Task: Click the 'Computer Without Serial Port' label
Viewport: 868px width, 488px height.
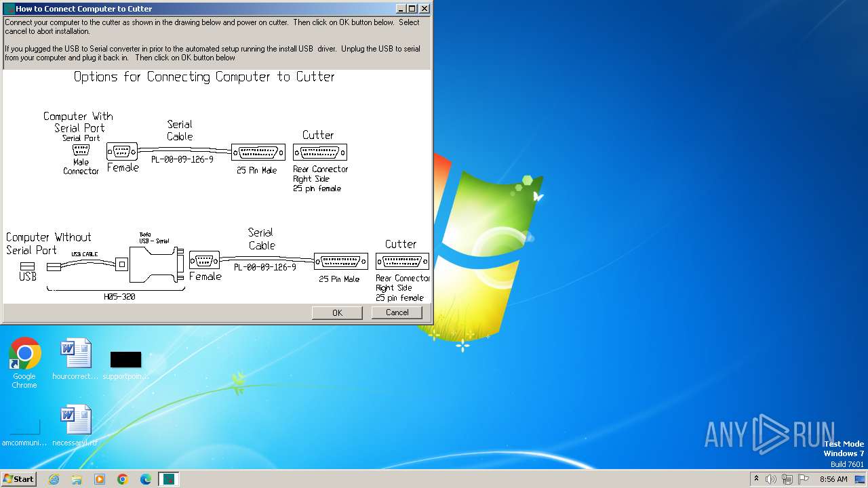Action: [x=48, y=243]
